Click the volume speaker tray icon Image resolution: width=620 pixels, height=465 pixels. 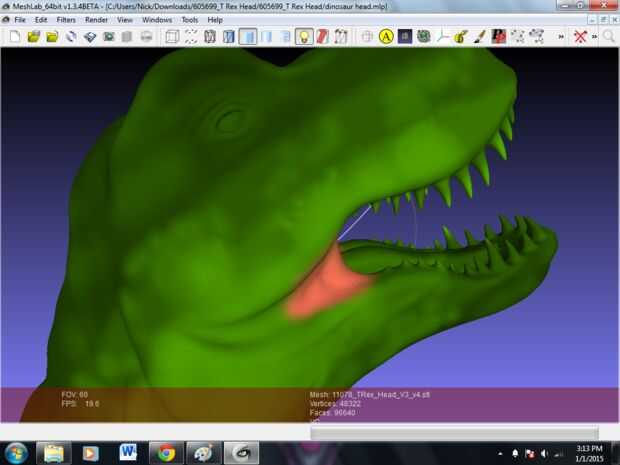click(544, 454)
